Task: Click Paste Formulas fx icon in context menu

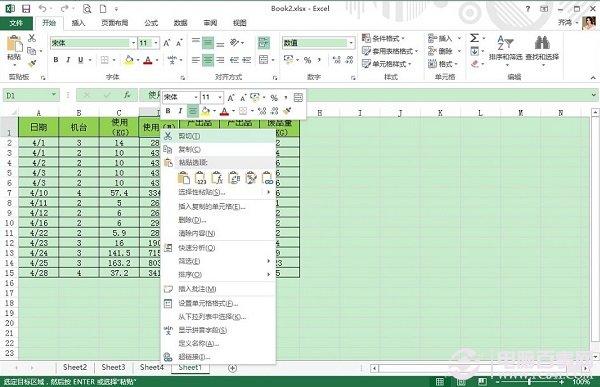Action: pyautogui.click(x=217, y=178)
